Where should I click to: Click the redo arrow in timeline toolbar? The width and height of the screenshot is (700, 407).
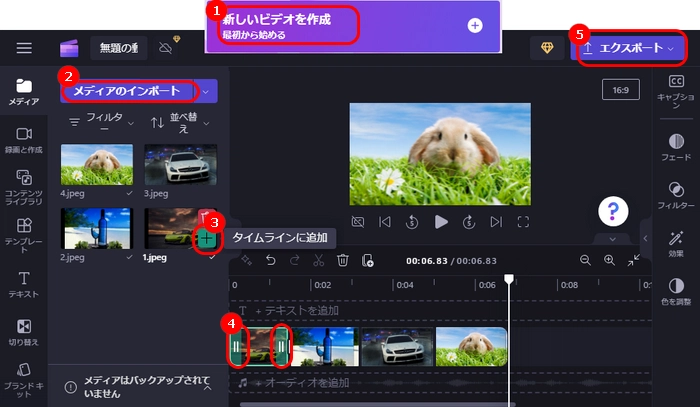coord(295,260)
